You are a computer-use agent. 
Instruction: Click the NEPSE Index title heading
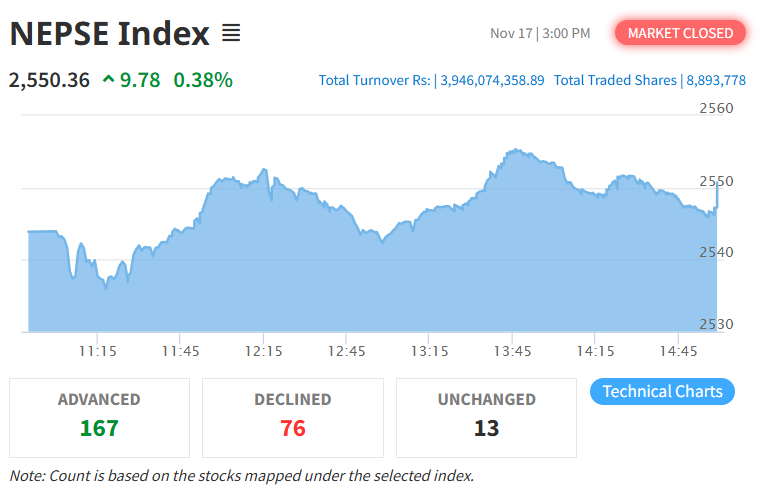click(109, 34)
